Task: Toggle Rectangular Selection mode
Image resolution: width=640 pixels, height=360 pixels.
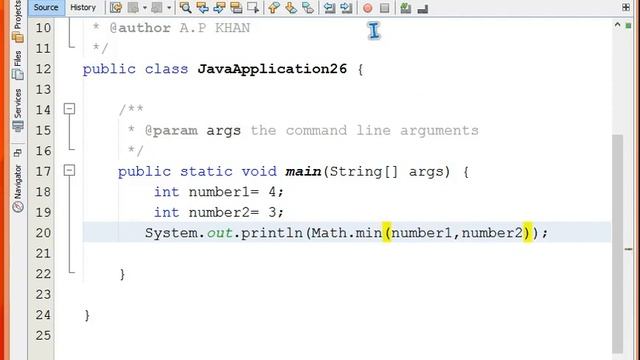Action: [253, 7]
